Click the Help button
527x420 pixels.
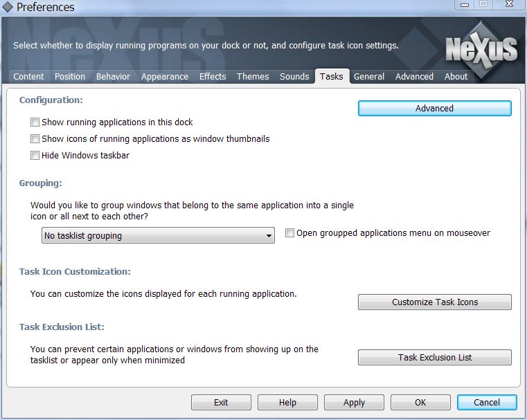tap(287, 403)
